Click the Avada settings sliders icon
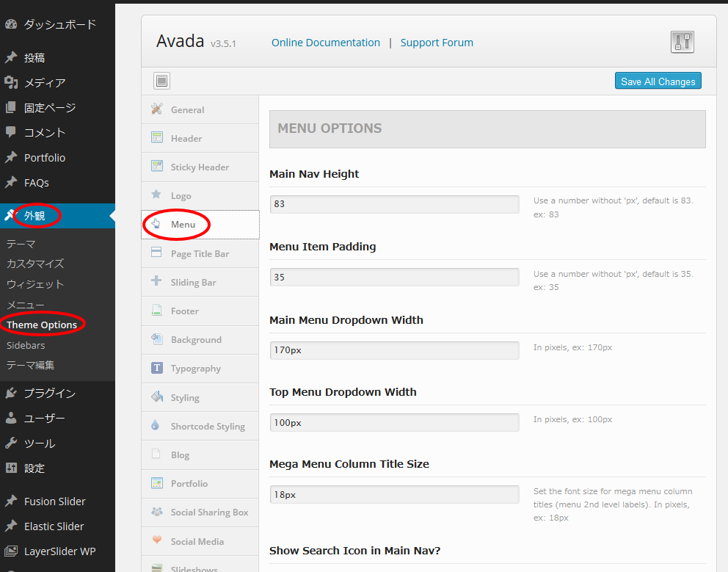Screen dimensions: 728x572 682,43
